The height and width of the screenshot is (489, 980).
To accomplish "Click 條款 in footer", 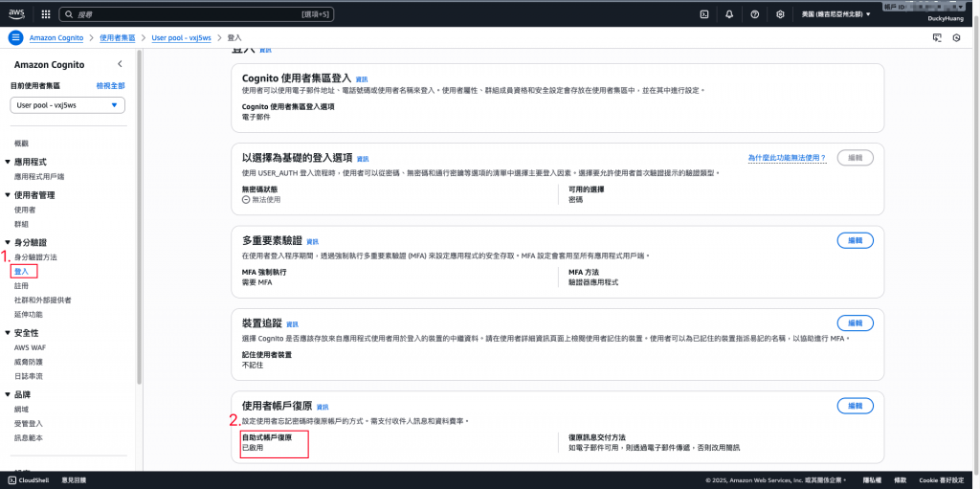I will coord(900,480).
